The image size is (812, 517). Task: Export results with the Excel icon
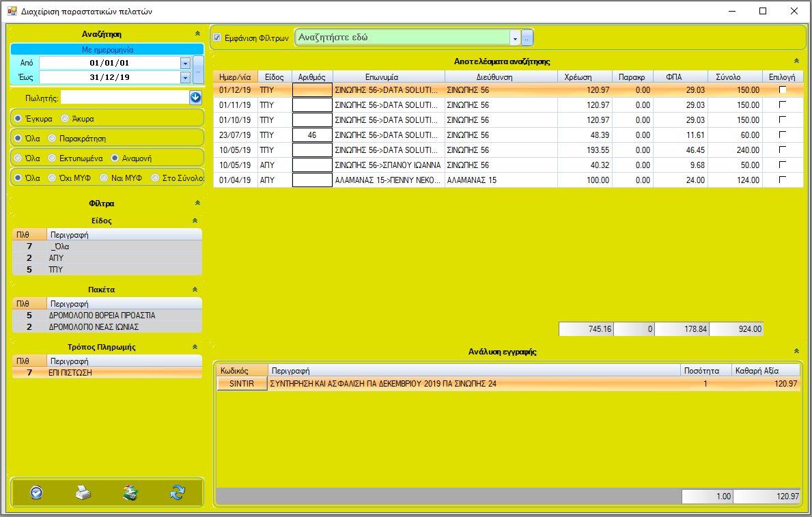click(130, 492)
